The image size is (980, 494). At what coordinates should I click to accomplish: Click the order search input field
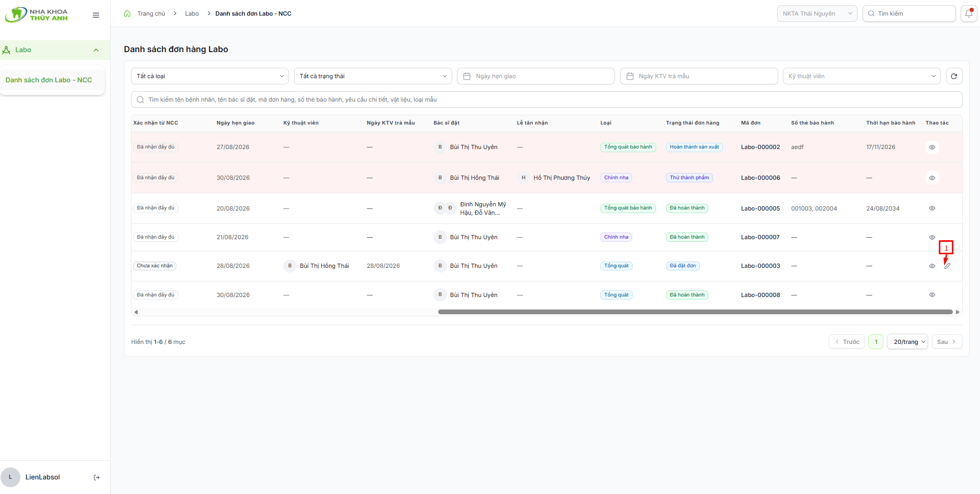(x=547, y=100)
